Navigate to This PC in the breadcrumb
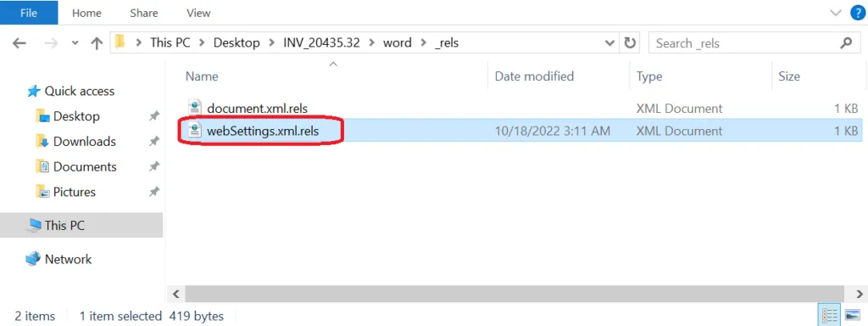The image size is (868, 326). [171, 43]
